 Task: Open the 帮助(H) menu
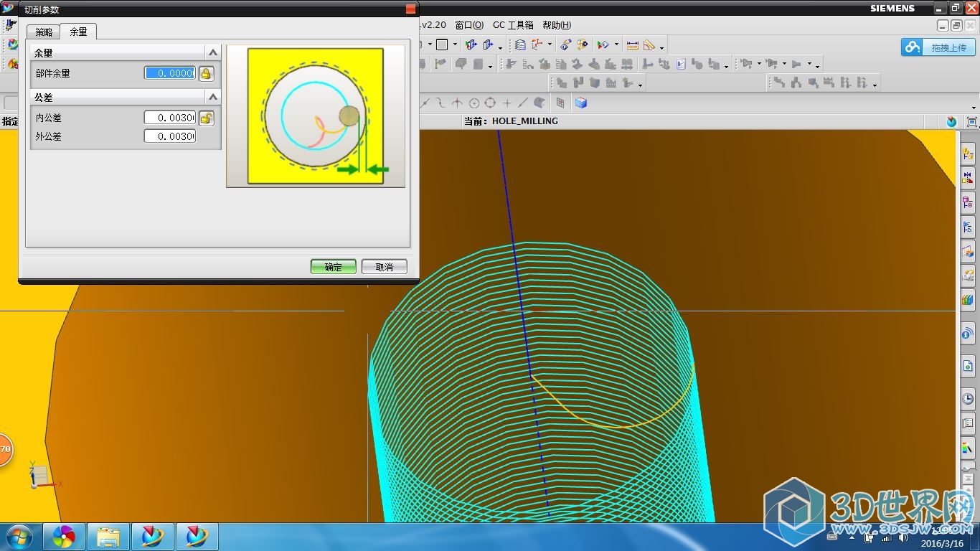click(557, 25)
